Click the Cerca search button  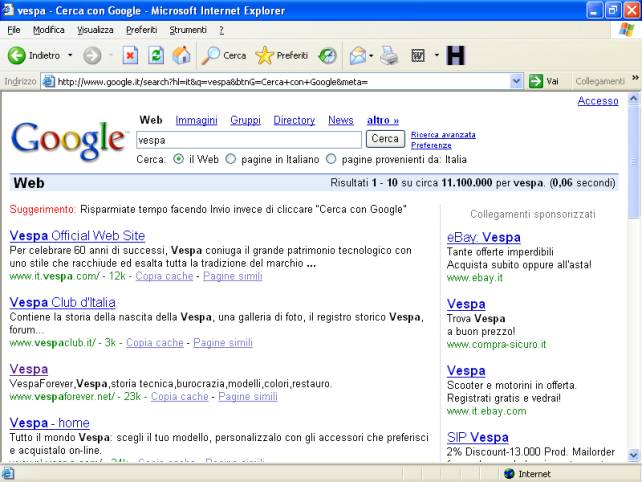point(385,139)
